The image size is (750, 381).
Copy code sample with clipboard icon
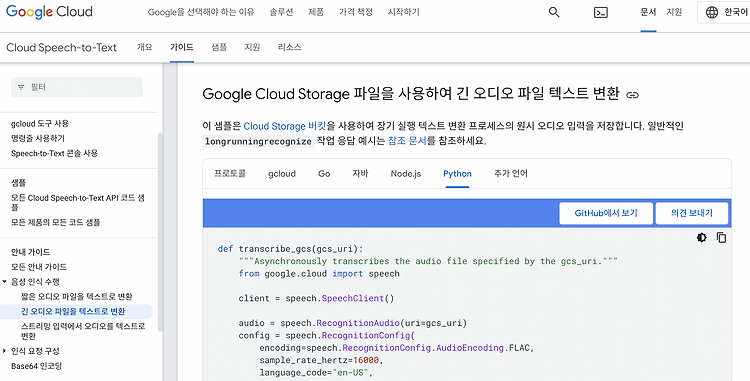click(x=721, y=238)
